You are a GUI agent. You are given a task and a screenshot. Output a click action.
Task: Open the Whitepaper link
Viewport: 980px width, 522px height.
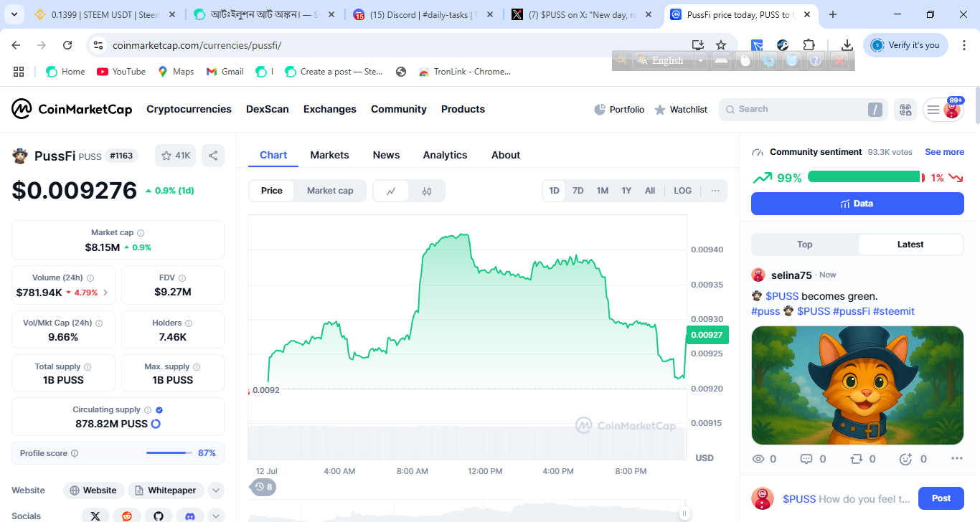tap(166, 490)
